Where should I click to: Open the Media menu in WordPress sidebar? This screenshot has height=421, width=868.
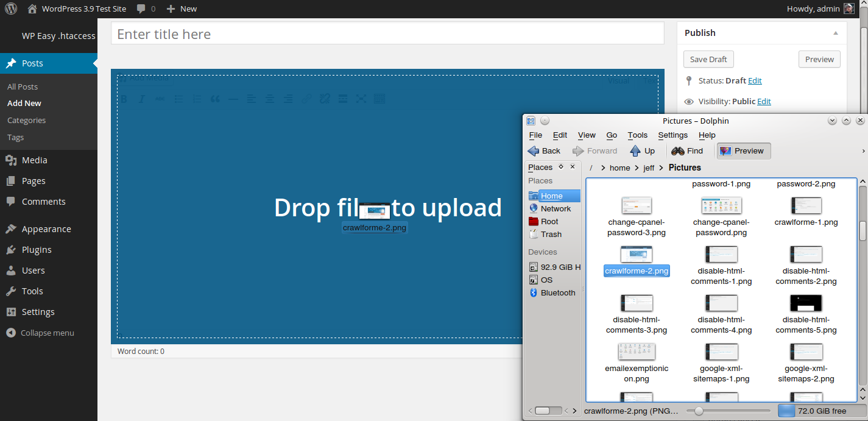point(34,160)
